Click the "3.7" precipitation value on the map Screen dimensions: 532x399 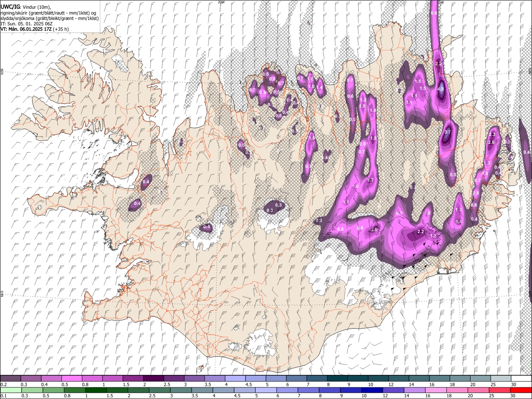coord(447,132)
